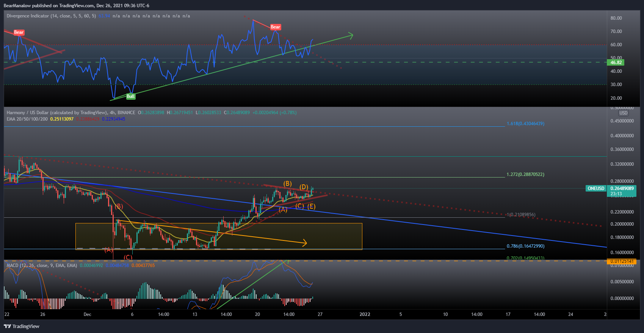Click the green arrowhead on the RSI trendline
This screenshot has width=644, height=333.
(351, 36)
